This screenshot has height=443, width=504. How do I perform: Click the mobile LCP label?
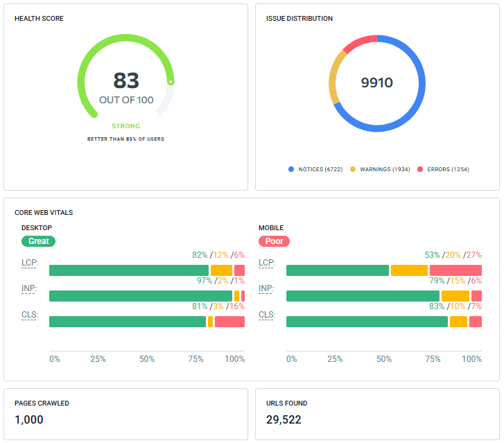[267, 263]
